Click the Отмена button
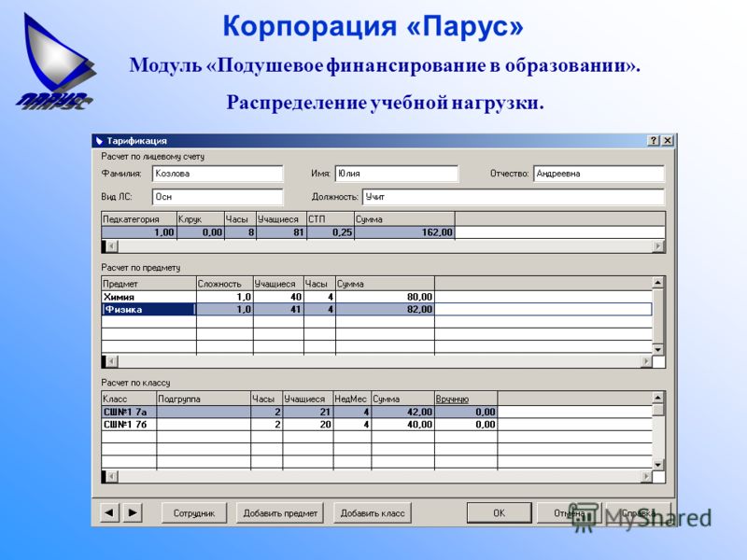The image size is (747, 560). pos(569,512)
